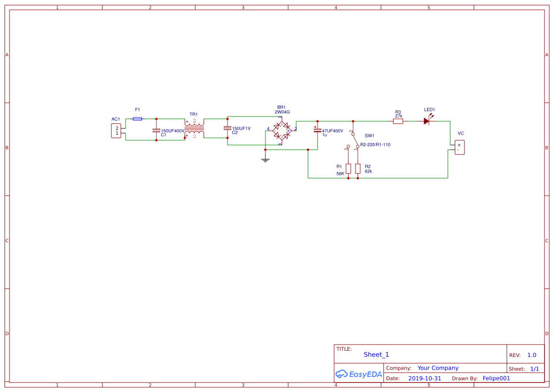Select the "1/1" sheet number
Image resolution: width=554 pixels, height=392 pixels.
(x=535, y=369)
